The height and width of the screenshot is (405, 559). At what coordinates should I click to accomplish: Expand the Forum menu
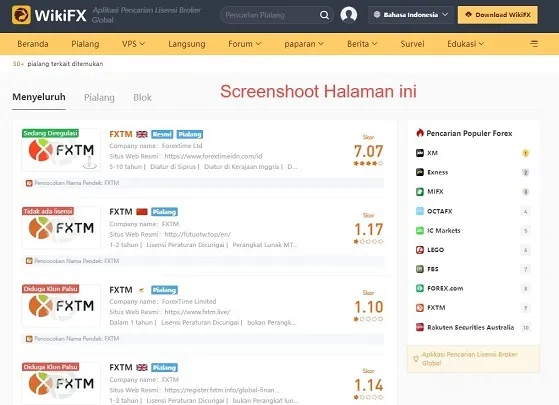pos(245,44)
